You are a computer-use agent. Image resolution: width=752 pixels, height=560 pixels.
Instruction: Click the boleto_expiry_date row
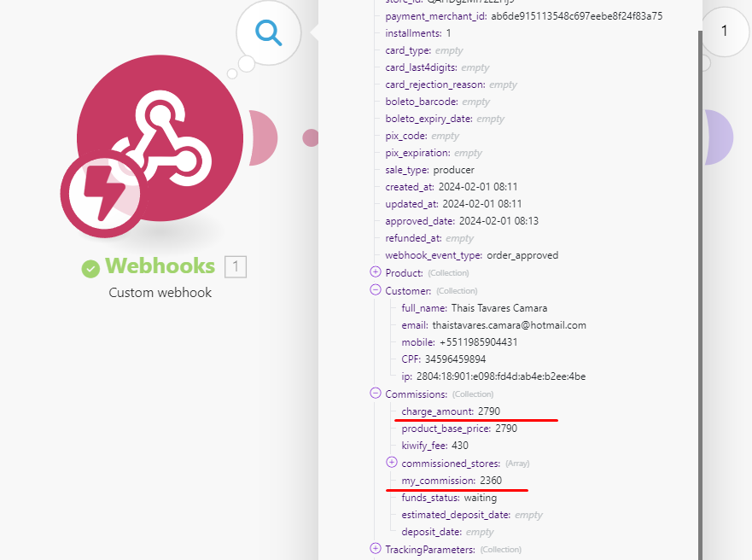point(445,119)
